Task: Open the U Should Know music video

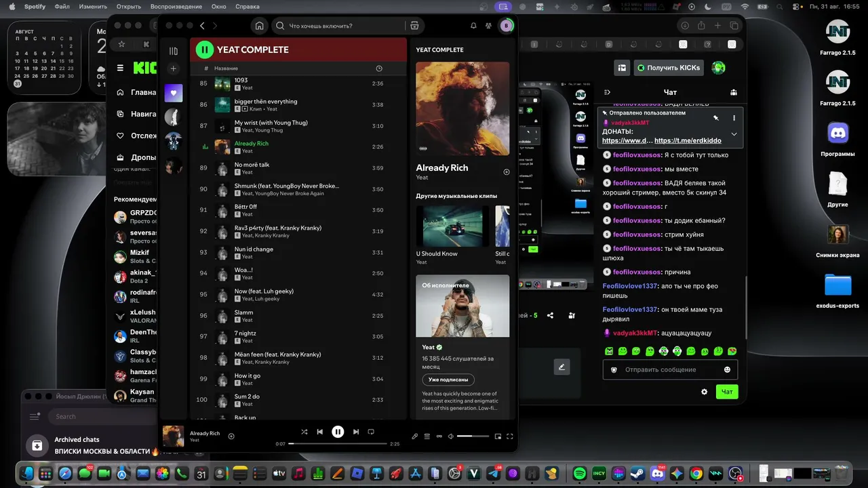Action: coord(452,226)
